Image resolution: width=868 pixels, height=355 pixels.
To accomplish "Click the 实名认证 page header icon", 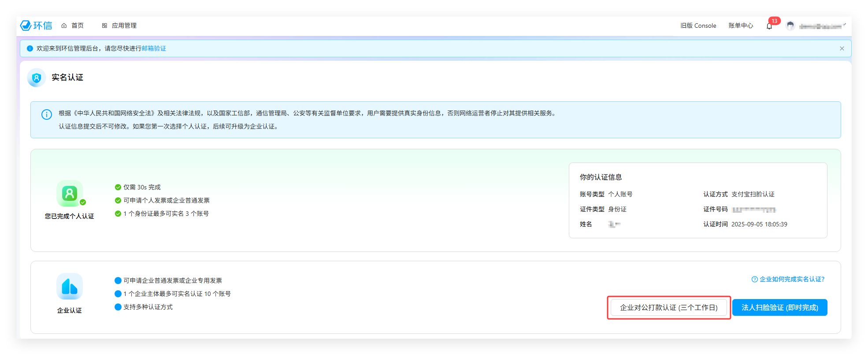I will pyautogui.click(x=37, y=78).
